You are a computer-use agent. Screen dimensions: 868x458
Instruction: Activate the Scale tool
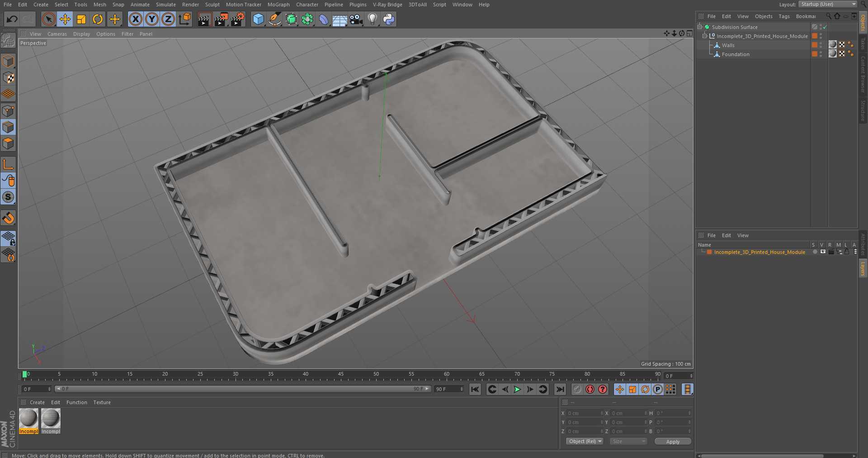[x=81, y=19]
